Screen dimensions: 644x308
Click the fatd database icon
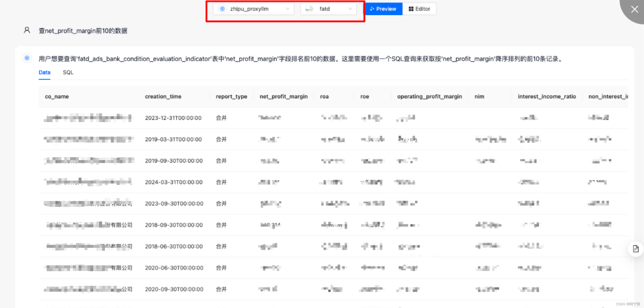(309, 9)
